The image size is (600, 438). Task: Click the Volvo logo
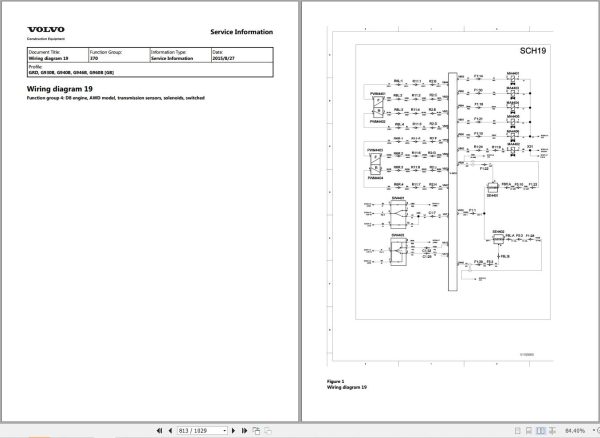[46, 29]
